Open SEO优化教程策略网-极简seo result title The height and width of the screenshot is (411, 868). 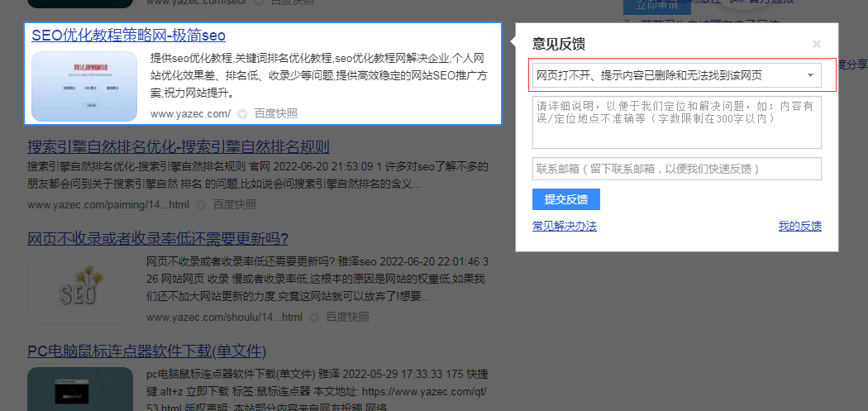(x=128, y=36)
